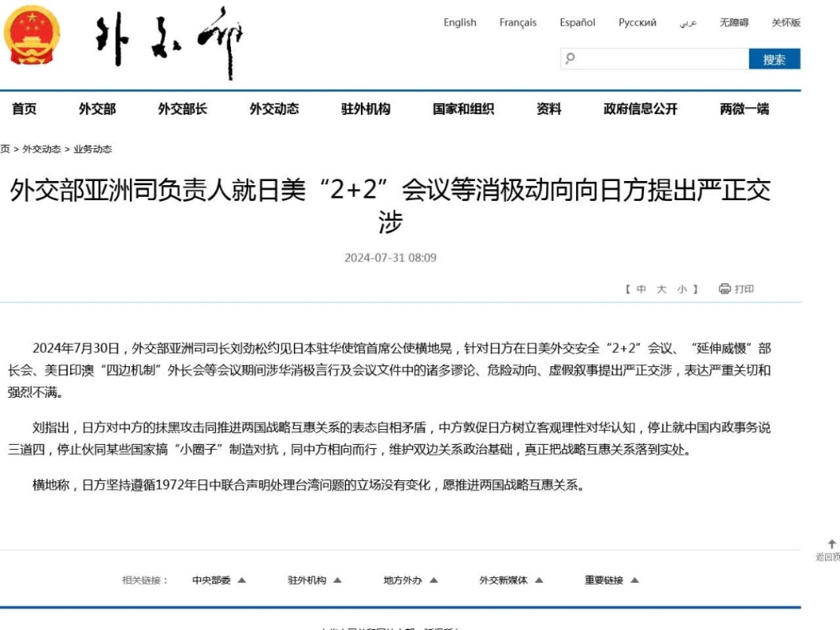Screen dimensions: 840x630
Task: Click the 外交动态 breadcrumb link
Action: tap(42, 149)
